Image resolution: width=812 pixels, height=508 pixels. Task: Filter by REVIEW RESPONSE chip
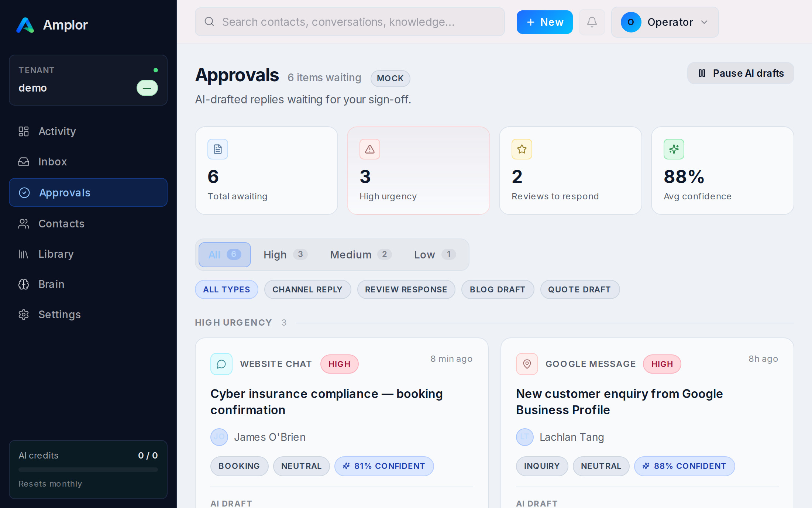406,289
